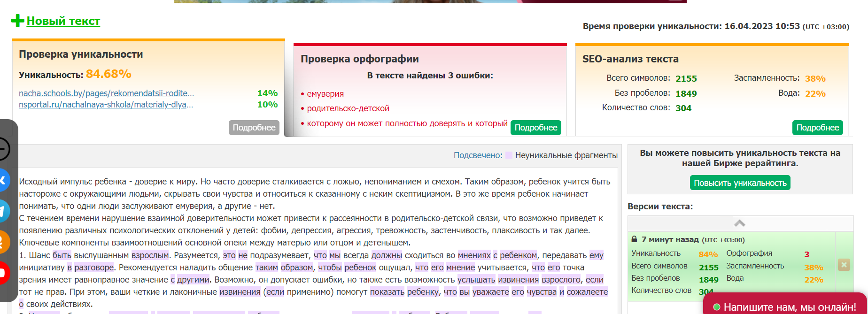Open the Новый текст link
This screenshot has height=314, width=868.
pos(63,21)
